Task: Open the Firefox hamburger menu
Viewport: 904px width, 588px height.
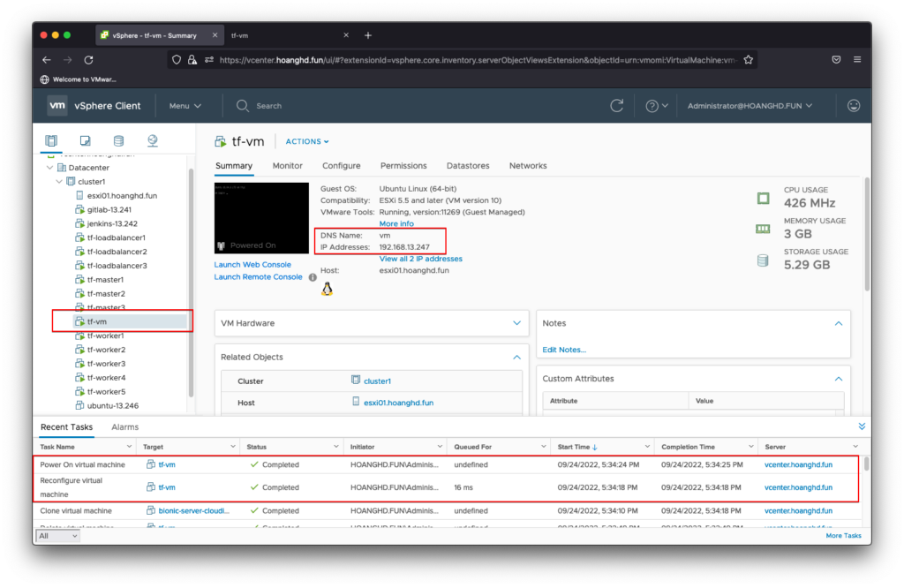Action: point(857,59)
